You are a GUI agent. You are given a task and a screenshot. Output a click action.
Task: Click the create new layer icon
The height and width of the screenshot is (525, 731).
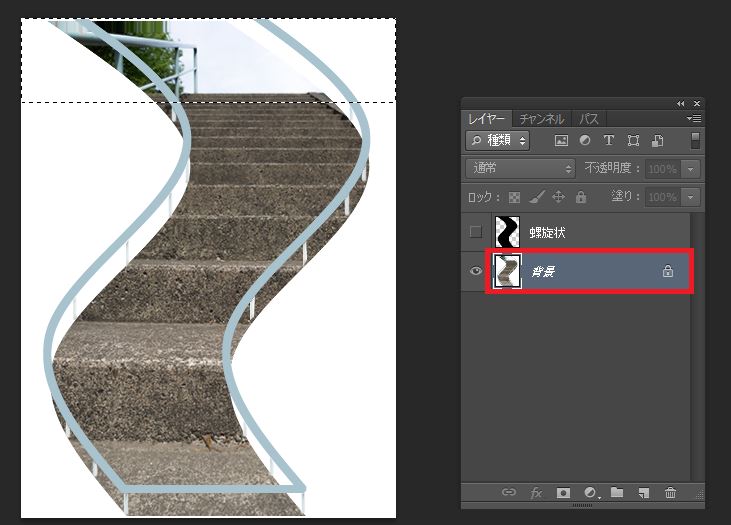click(x=644, y=493)
